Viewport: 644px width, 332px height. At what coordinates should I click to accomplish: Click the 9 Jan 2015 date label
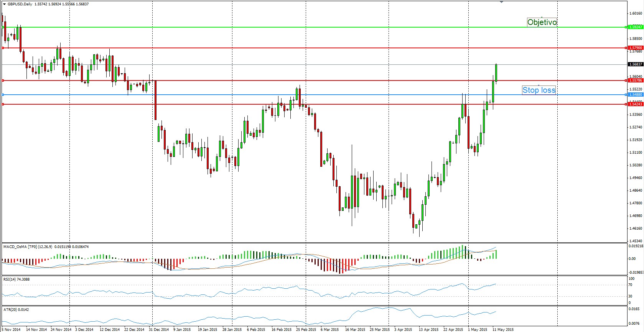pyautogui.click(x=182, y=329)
